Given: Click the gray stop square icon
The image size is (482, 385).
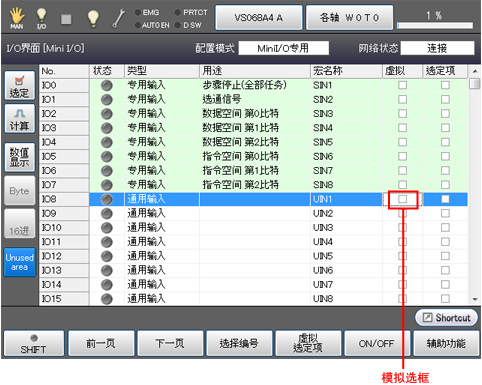Looking at the screenshot, I should click(x=66, y=19).
